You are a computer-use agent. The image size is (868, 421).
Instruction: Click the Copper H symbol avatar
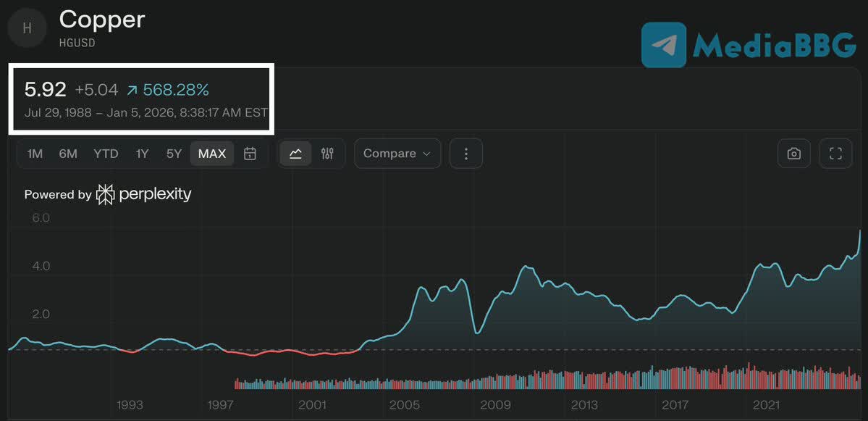pyautogui.click(x=28, y=28)
